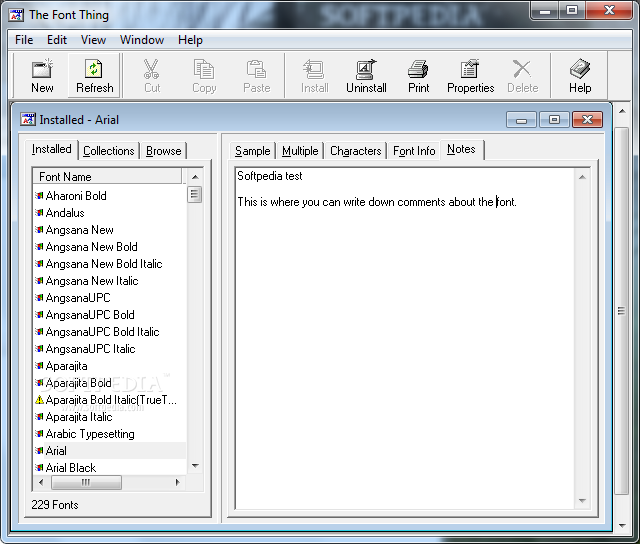The width and height of the screenshot is (640, 544).
Task: Open Help book icon in toolbar
Action: 580,76
